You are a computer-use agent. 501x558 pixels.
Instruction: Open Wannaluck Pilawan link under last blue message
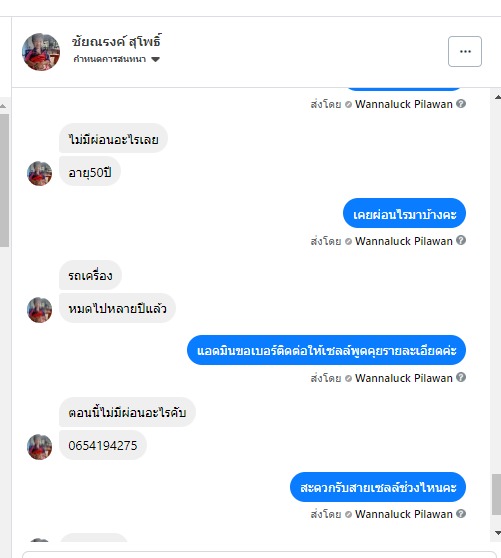404,514
